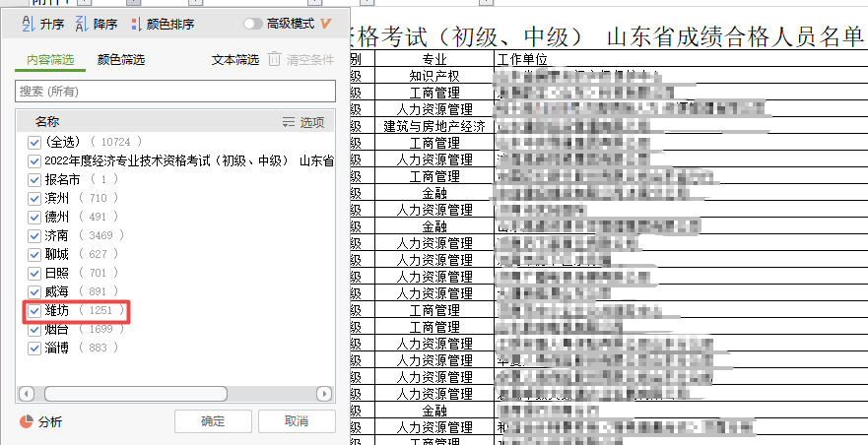Uncheck the 聊城 checkbox
Viewport: 868px width, 445px height.
tap(34, 255)
